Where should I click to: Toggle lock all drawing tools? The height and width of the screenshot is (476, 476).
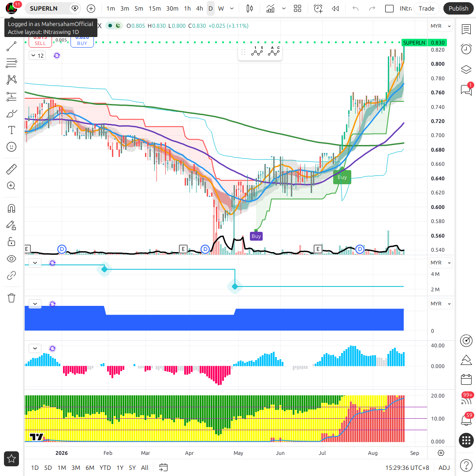click(x=11, y=242)
